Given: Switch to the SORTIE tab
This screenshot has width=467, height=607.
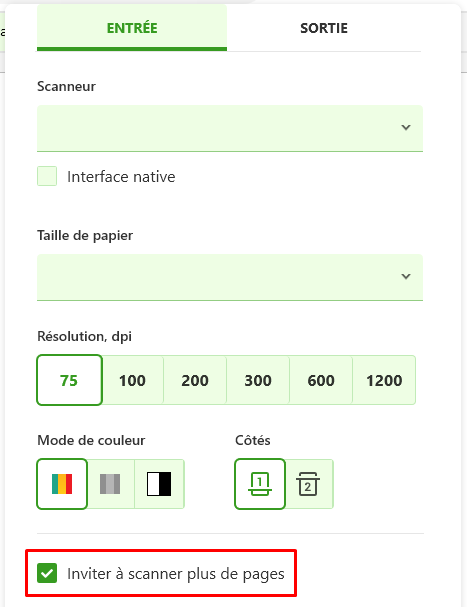Looking at the screenshot, I should [324, 28].
